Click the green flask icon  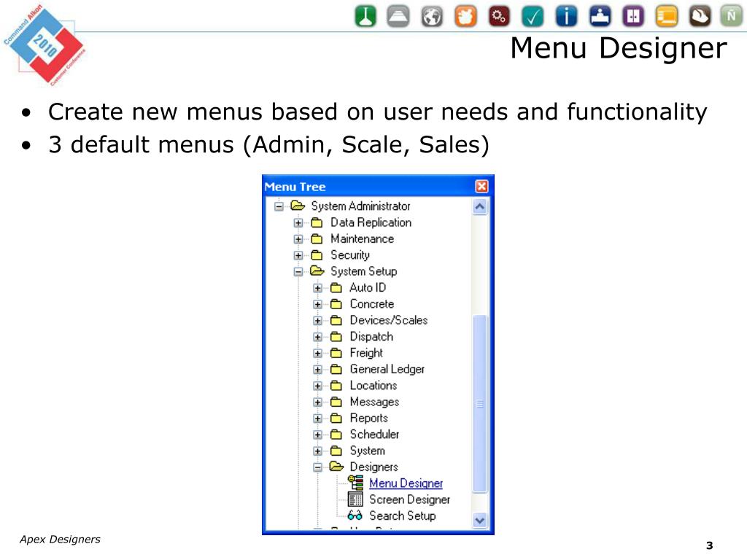coord(365,16)
